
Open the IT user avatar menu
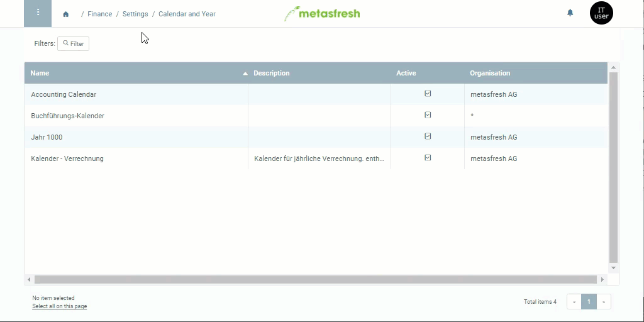[601, 13]
